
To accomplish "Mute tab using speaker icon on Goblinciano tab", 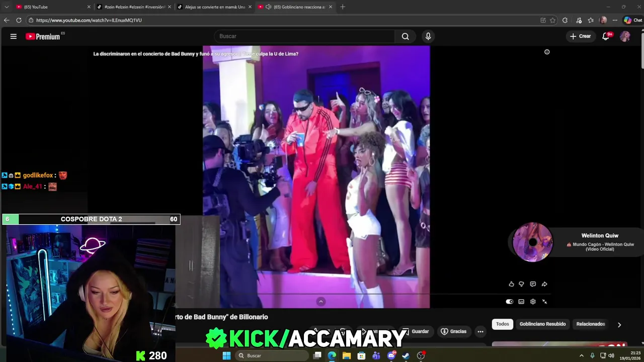I will click(x=268, y=7).
